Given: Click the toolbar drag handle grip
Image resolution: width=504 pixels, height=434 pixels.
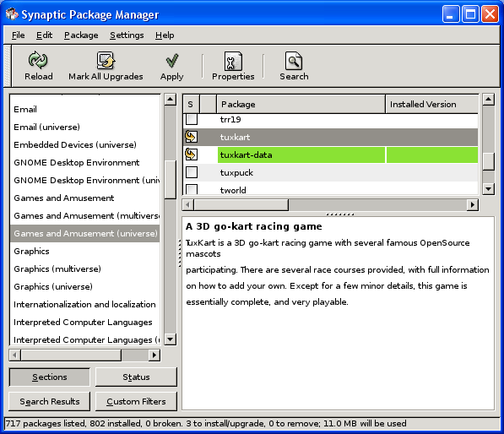Looking at the screenshot, I should [x=7, y=66].
